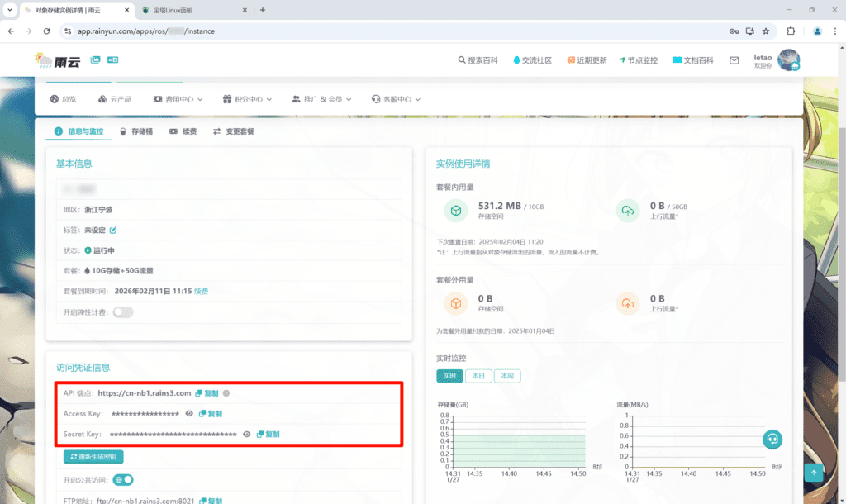Expand the 积分中心 dropdown menu
This screenshot has width=846, height=504.
pos(248,99)
